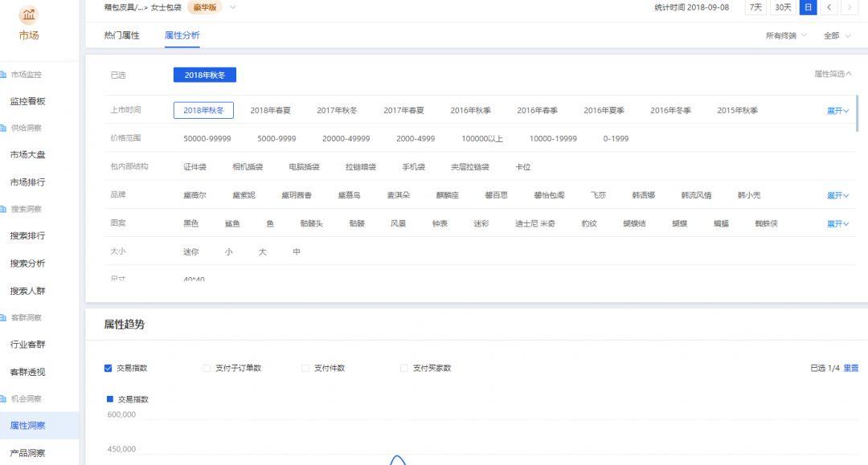The width and height of the screenshot is (868, 465).
Task: Choose price range 100000以上
Action: click(x=482, y=138)
